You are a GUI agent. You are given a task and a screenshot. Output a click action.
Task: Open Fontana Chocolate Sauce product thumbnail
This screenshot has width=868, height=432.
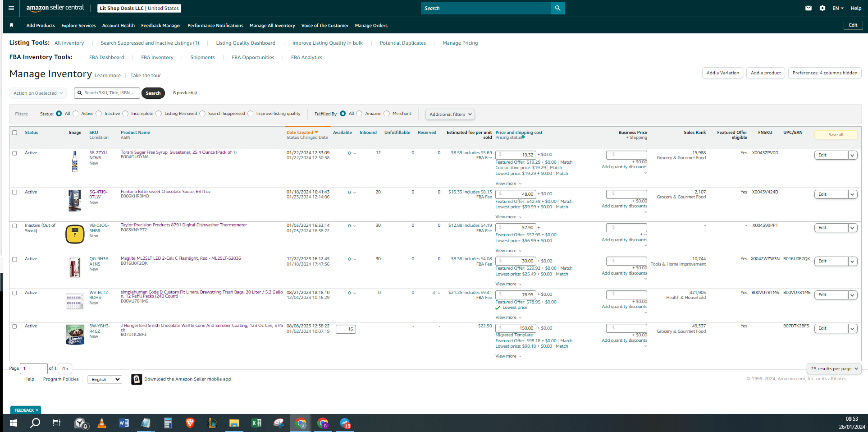click(x=75, y=200)
